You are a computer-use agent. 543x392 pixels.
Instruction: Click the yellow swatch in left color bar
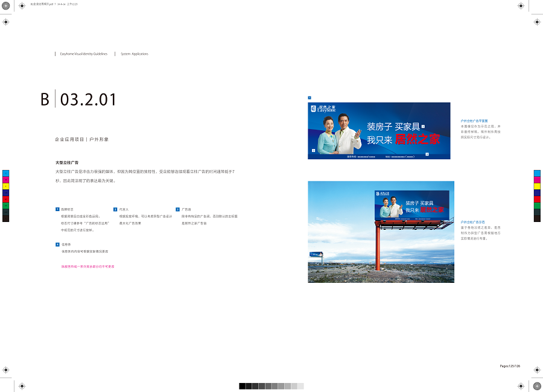[6, 186]
